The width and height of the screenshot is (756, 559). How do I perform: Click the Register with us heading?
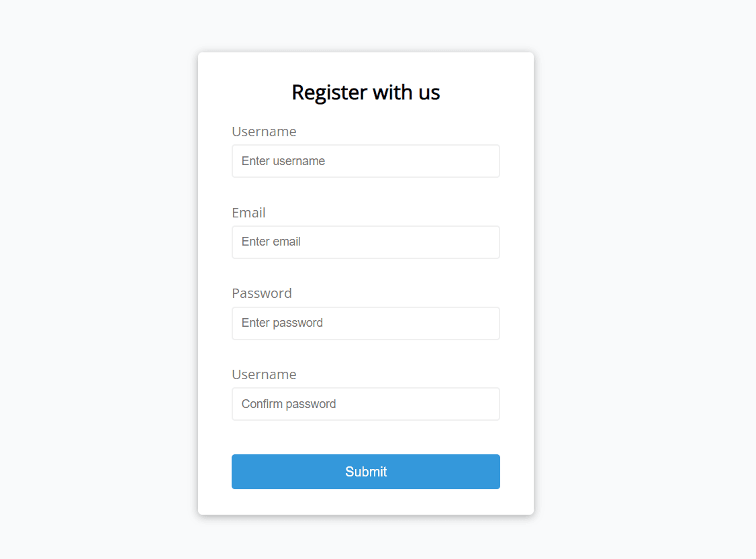[366, 93]
